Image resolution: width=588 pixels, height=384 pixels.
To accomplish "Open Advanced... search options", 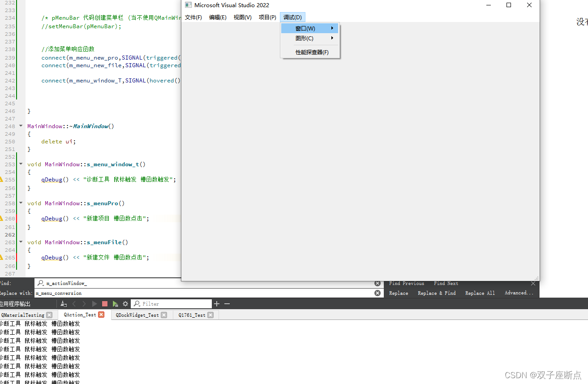I will pyautogui.click(x=519, y=293).
